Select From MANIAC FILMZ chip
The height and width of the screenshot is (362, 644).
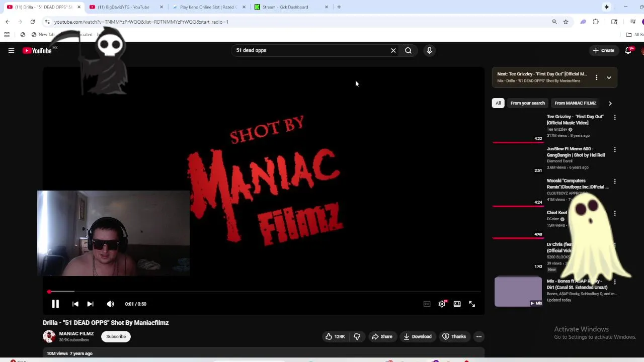575,103
